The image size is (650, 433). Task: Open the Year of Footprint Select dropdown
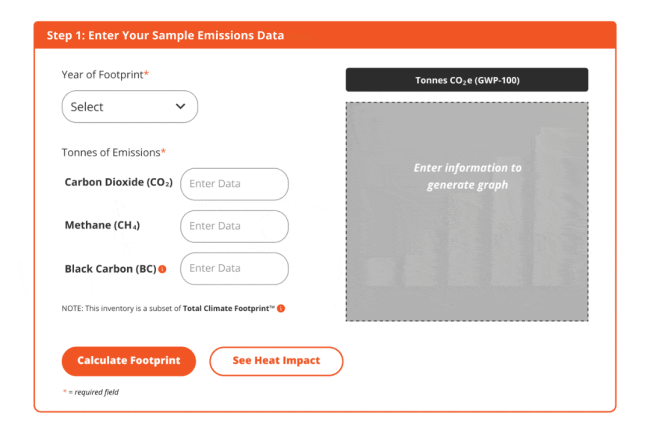click(x=129, y=107)
